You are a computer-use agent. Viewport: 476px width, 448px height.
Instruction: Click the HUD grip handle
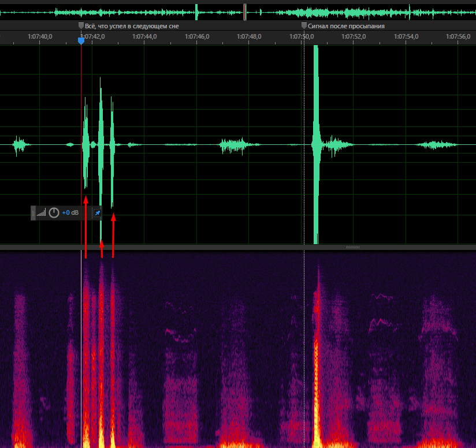pyautogui.click(x=33, y=213)
